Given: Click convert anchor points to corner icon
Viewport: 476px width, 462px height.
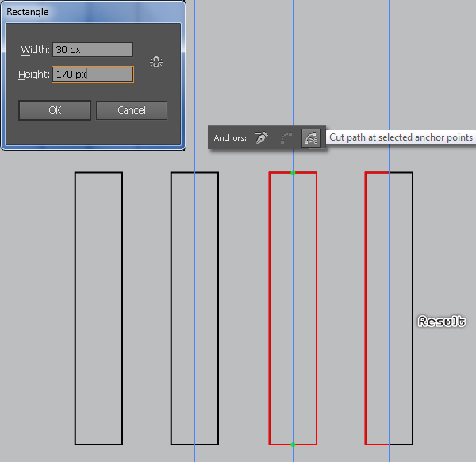Looking at the screenshot, I should point(261,138).
